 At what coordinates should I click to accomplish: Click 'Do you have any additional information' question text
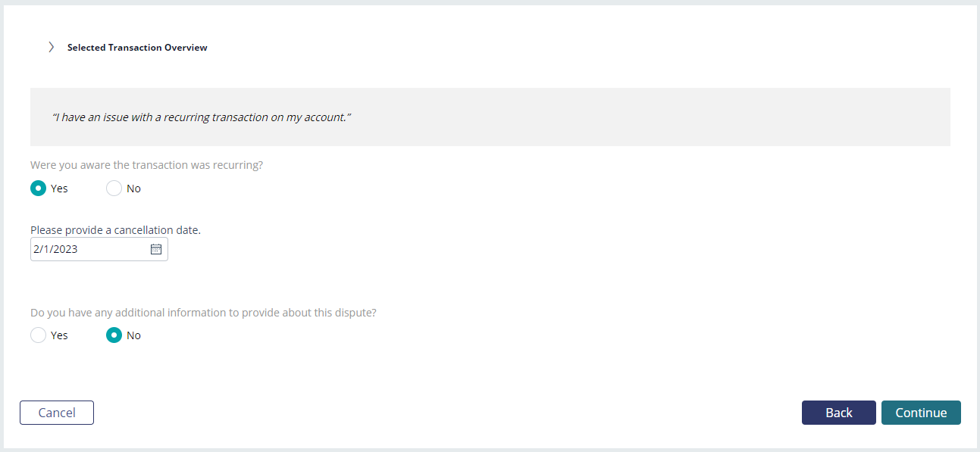click(203, 312)
